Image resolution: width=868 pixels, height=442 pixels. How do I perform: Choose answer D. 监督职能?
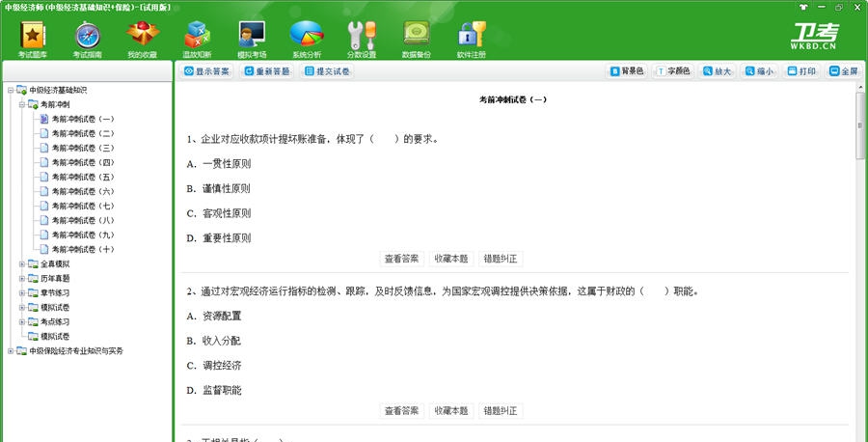click(x=214, y=391)
